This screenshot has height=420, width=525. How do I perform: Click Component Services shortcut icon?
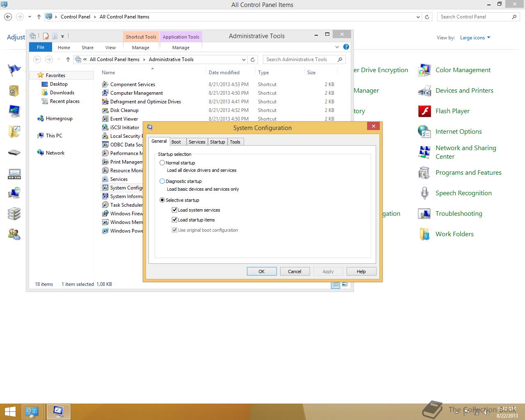[x=105, y=84]
